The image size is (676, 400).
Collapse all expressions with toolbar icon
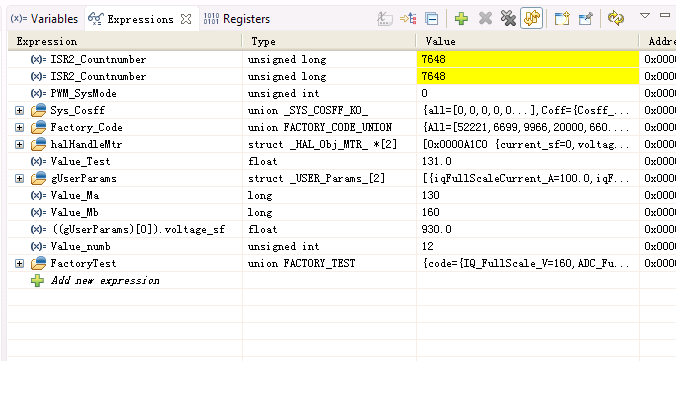pyautogui.click(x=432, y=19)
